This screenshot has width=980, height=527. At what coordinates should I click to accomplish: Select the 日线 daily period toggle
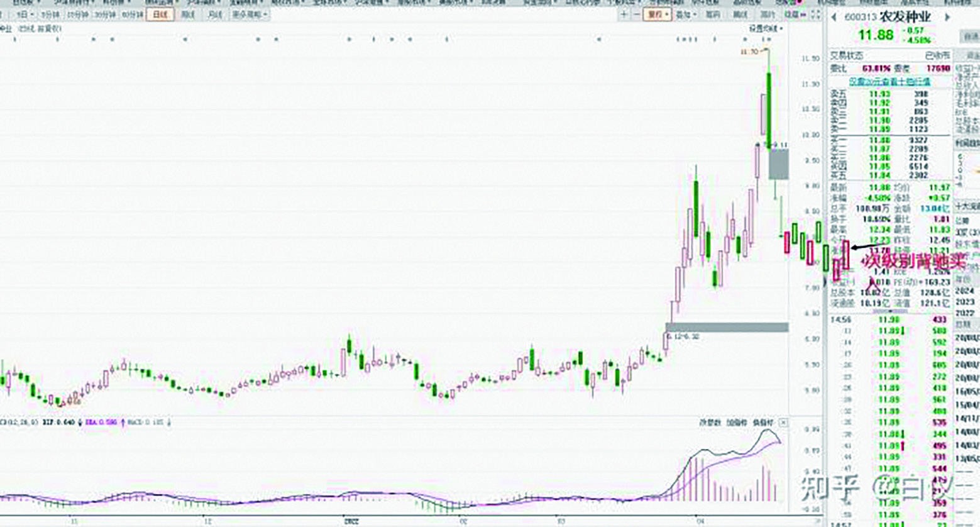tap(160, 14)
